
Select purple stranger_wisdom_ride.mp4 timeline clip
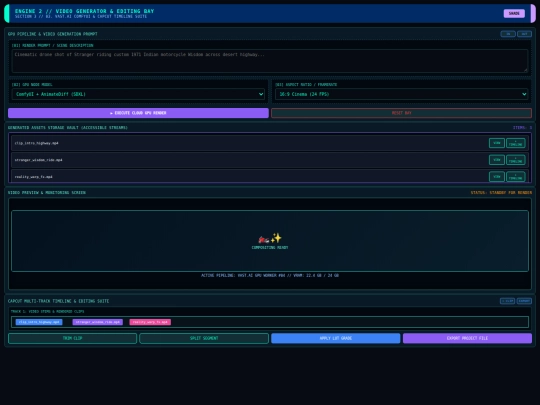97,322
